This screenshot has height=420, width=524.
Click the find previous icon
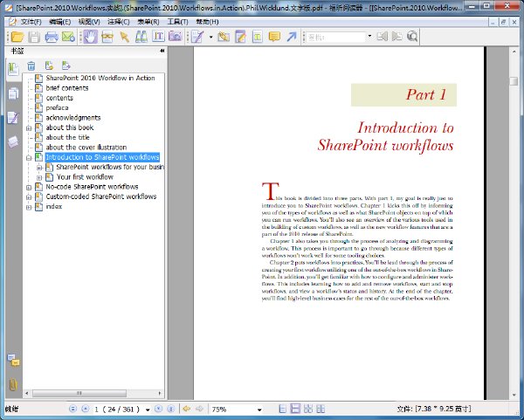[x=383, y=36]
